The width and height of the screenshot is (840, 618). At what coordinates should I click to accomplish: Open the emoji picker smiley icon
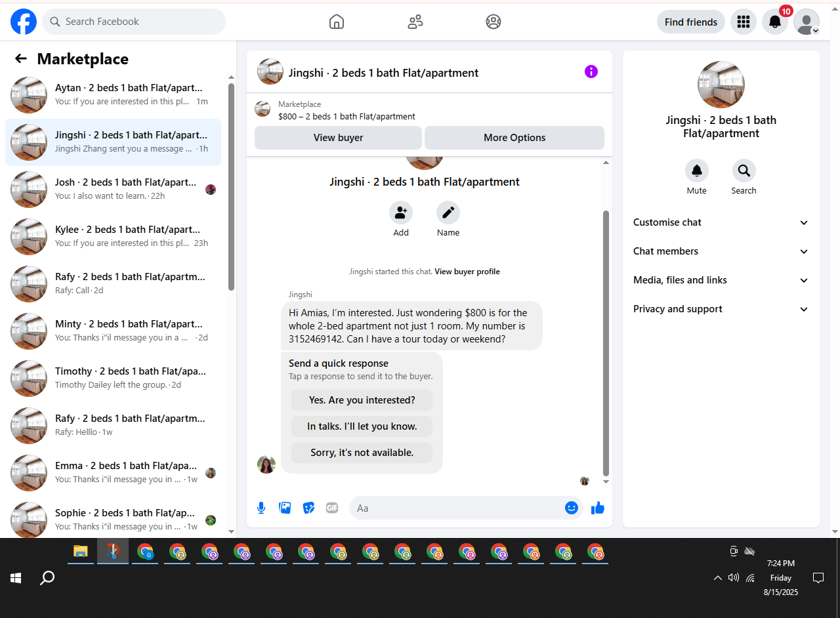pos(572,508)
